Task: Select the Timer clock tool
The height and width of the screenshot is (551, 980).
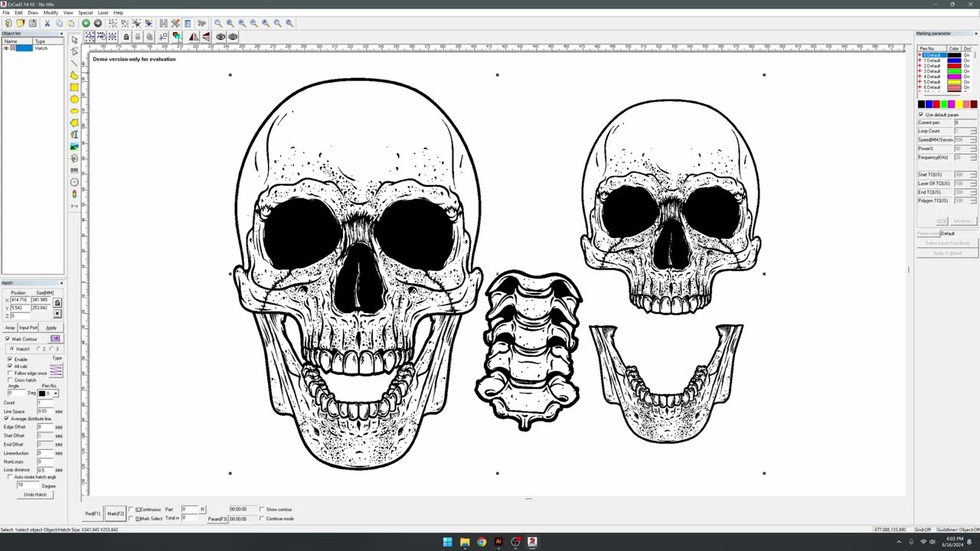Action: click(x=74, y=182)
